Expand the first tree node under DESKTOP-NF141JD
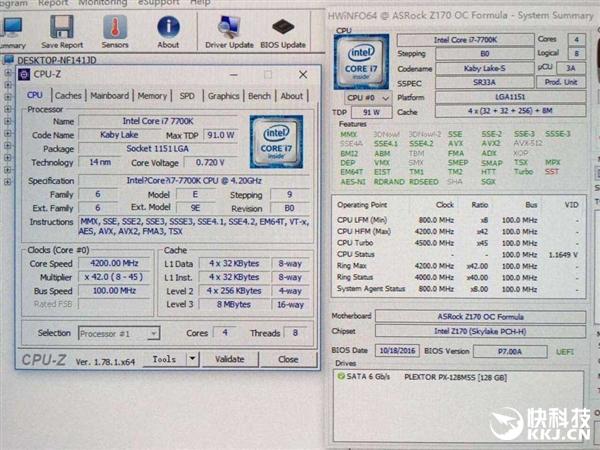The height and width of the screenshot is (450, 600). [8, 72]
